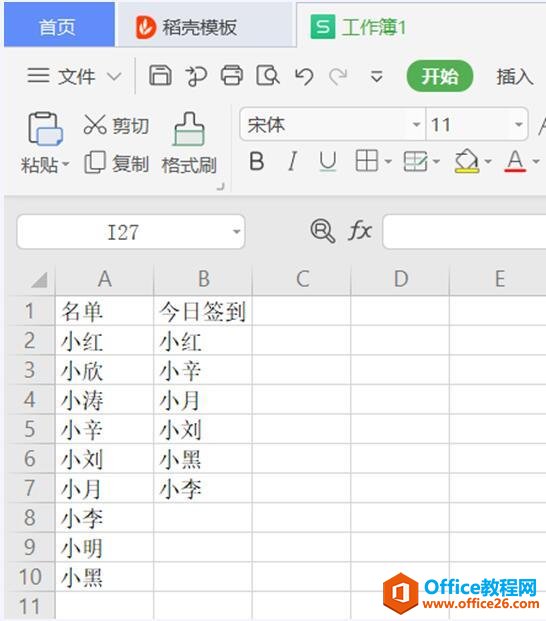
Task: Click cell B2 with 小红
Action: [x=203, y=341]
